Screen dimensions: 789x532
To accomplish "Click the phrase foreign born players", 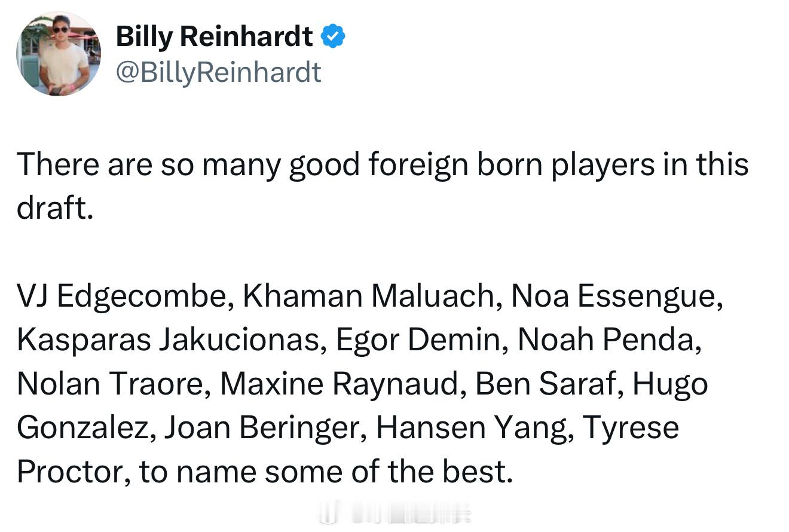I will (510, 165).
